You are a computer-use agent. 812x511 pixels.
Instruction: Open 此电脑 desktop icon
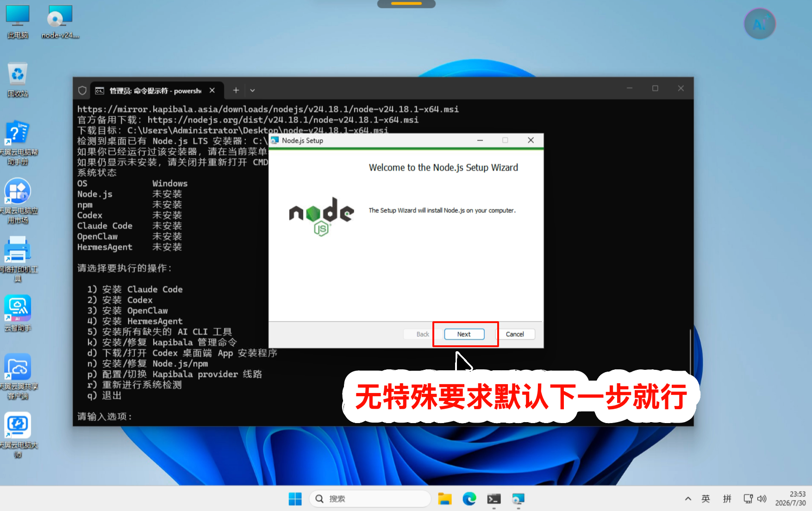pos(18,22)
